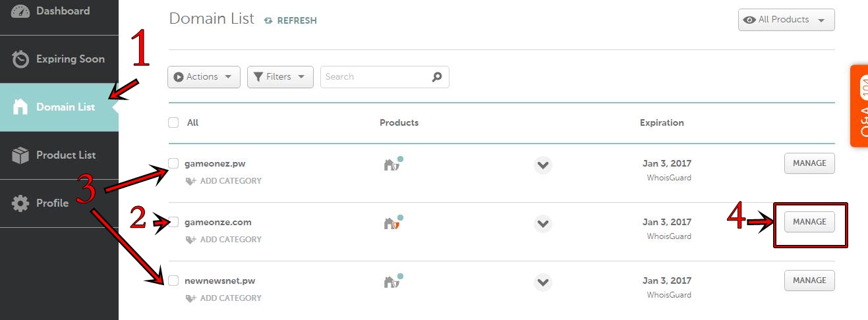The image size is (868, 320).
Task: Click the product icon for gameonez.pw
Action: point(391,165)
